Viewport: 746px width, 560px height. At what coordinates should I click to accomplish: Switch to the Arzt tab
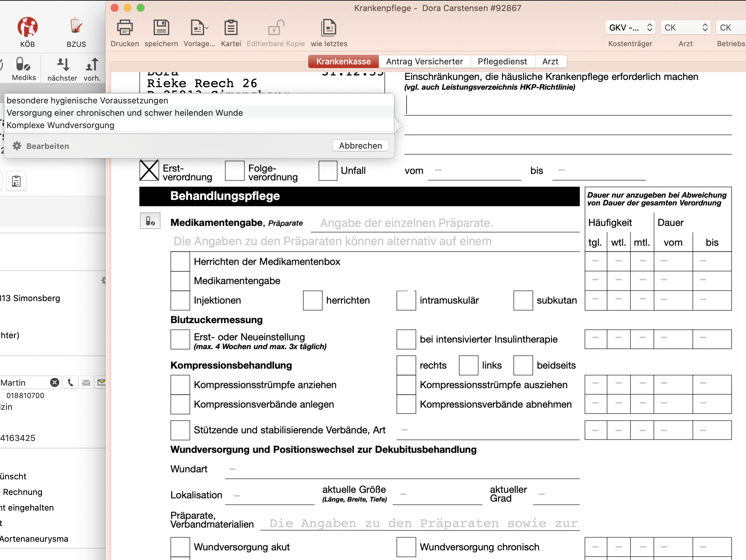tap(550, 61)
